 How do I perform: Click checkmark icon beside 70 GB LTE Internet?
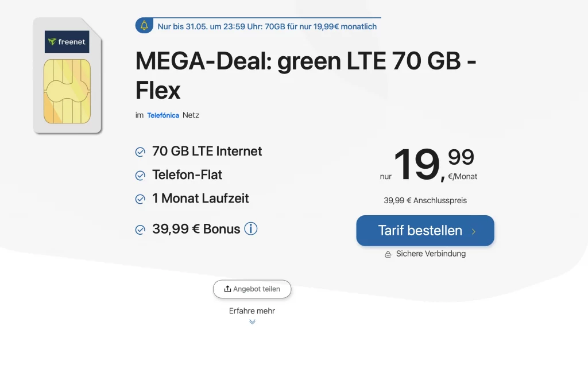[140, 152]
